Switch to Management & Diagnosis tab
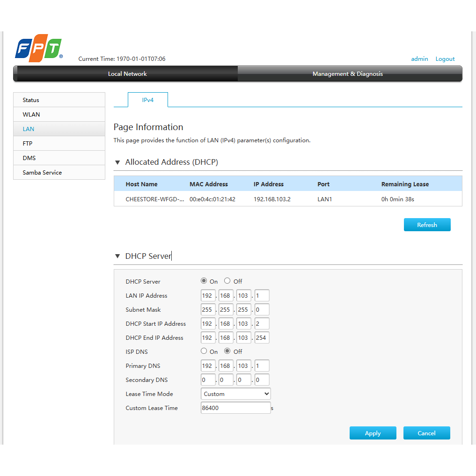Screen dimensions: 476x476 pyautogui.click(x=347, y=74)
